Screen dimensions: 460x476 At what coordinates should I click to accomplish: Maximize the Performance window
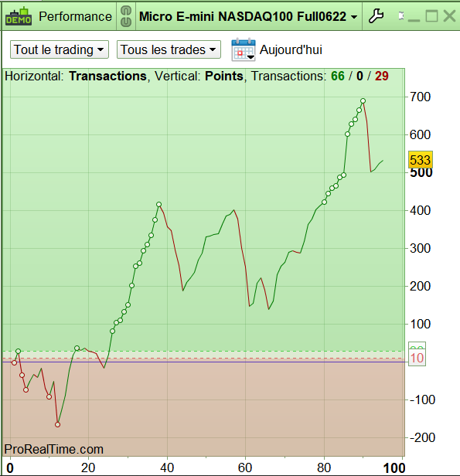[x=431, y=16]
